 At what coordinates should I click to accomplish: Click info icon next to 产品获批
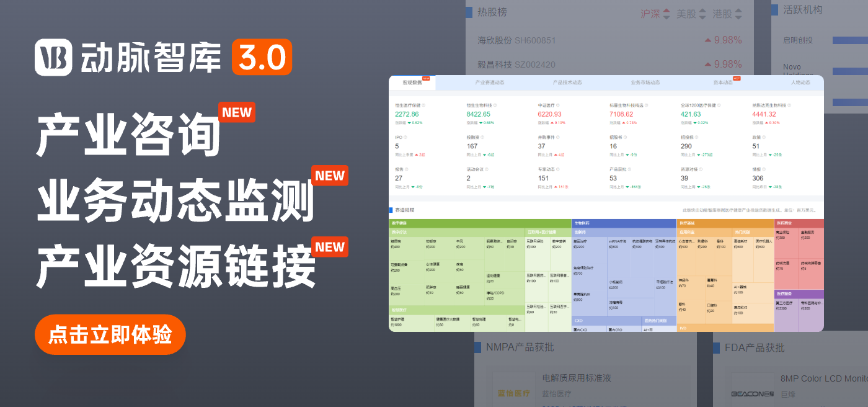pos(629,169)
